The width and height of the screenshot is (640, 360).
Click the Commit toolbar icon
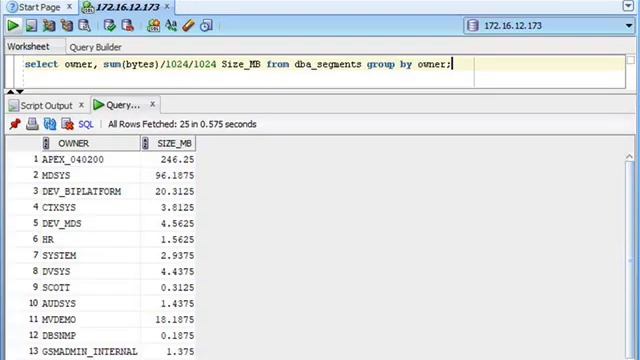click(x=109, y=26)
